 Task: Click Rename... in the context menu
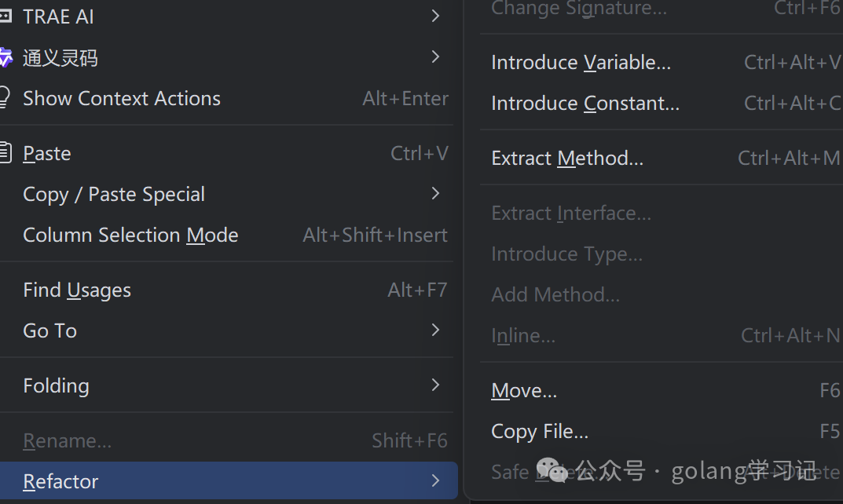click(67, 440)
